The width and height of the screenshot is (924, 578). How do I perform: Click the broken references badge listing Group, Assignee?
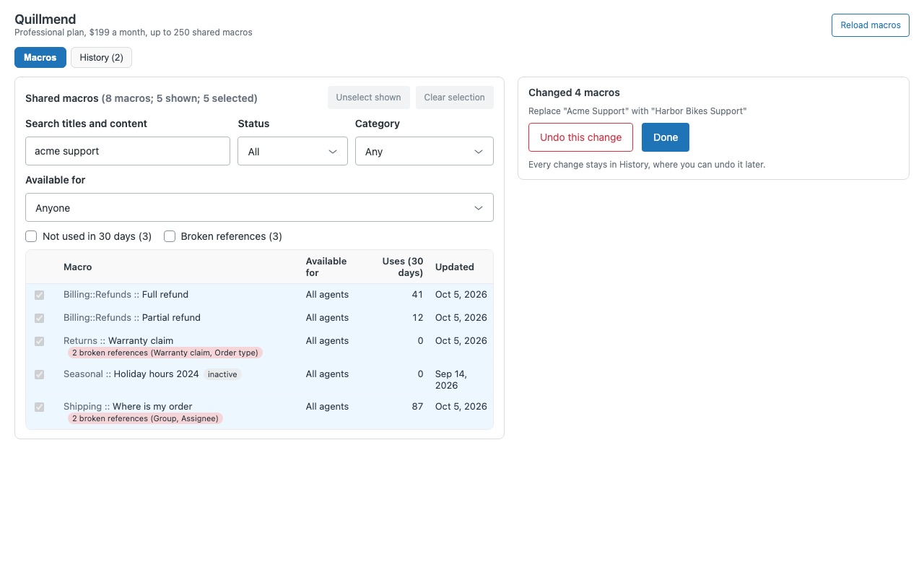tap(145, 418)
